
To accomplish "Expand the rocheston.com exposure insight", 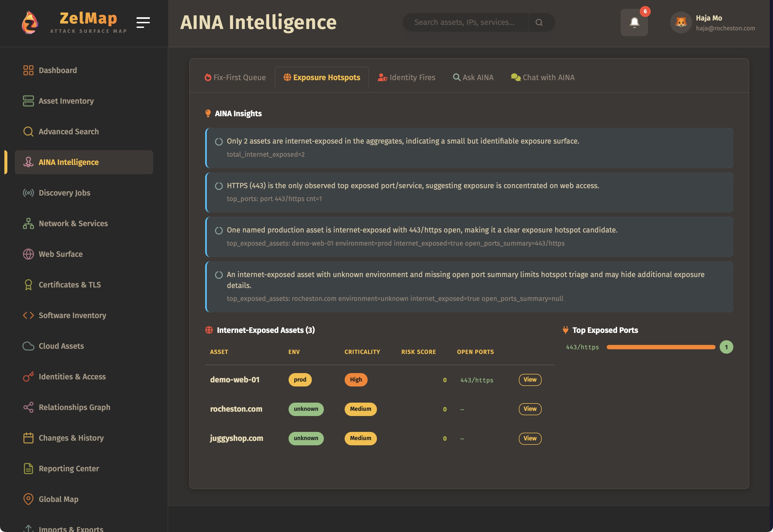I will [219, 275].
